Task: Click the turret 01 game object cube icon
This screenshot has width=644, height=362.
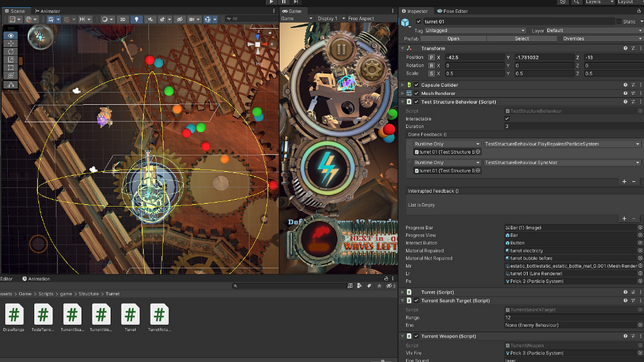Action: click(x=405, y=22)
